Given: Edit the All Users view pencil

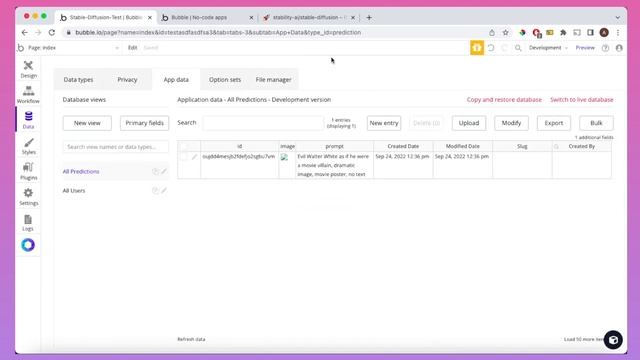Looking at the screenshot, I should click(164, 190).
